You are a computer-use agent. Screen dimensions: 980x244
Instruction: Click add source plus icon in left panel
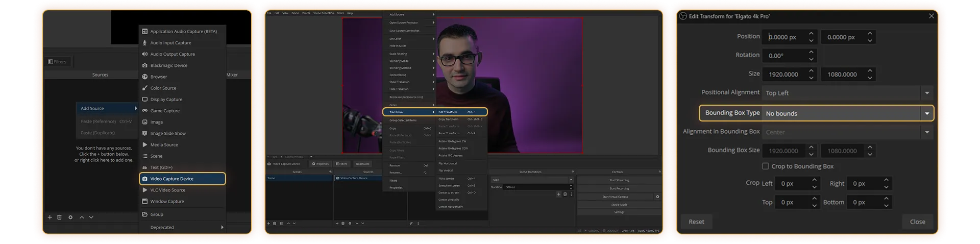(x=50, y=217)
